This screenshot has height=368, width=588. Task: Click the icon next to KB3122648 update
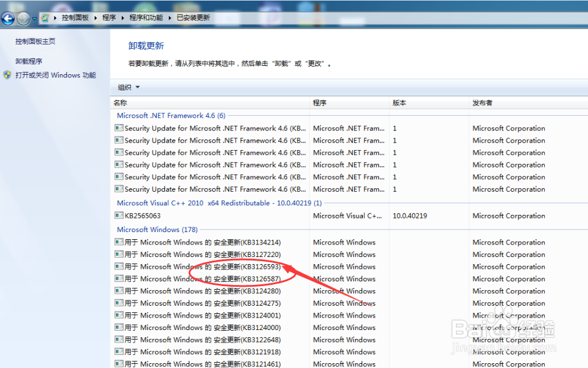tap(119, 340)
